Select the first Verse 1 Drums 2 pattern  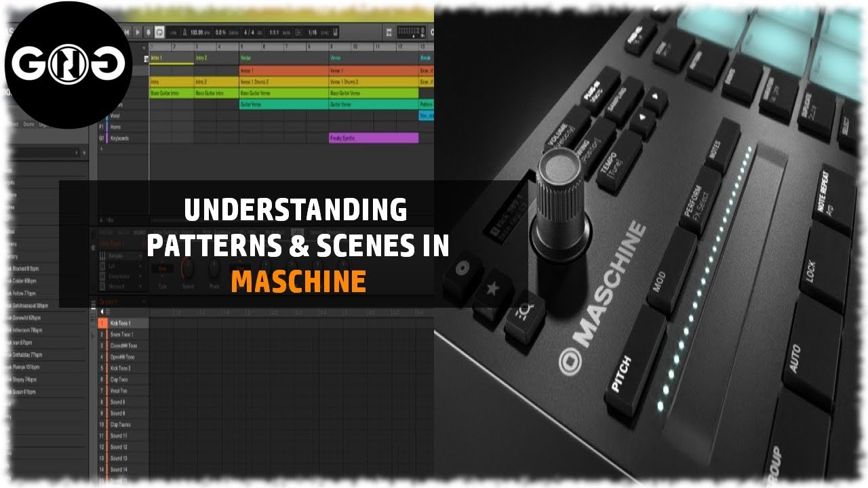coord(283,82)
